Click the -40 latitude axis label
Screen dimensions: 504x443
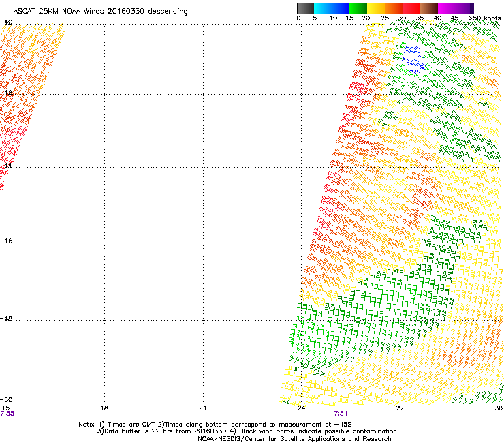pyautogui.click(x=6, y=22)
